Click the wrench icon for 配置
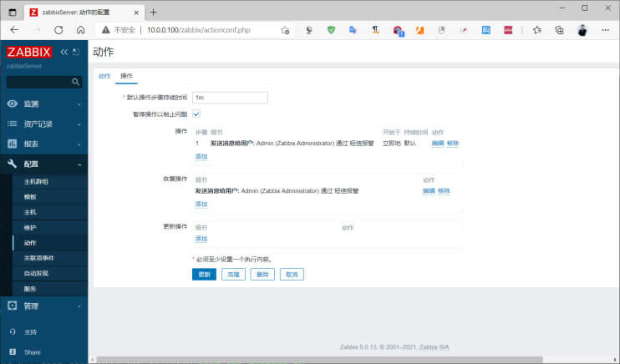The height and width of the screenshot is (364, 620). point(13,164)
